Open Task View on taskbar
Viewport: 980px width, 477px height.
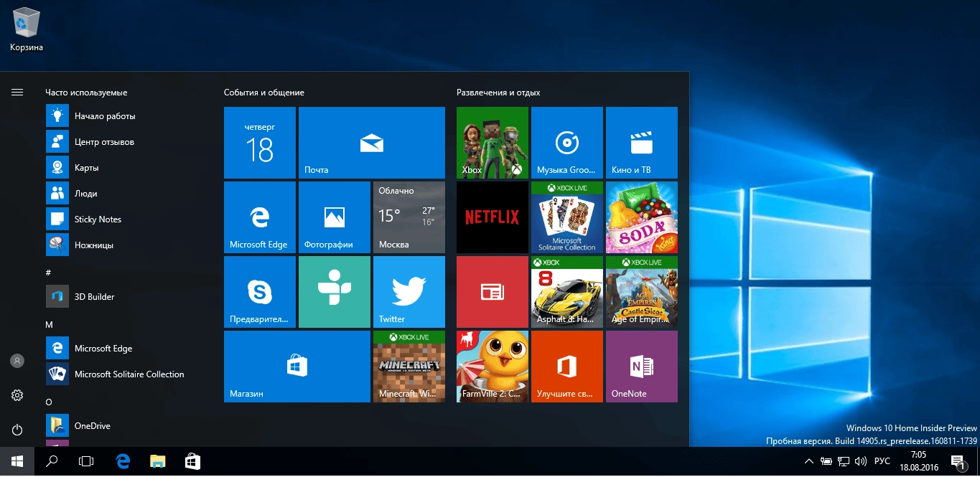86,461
